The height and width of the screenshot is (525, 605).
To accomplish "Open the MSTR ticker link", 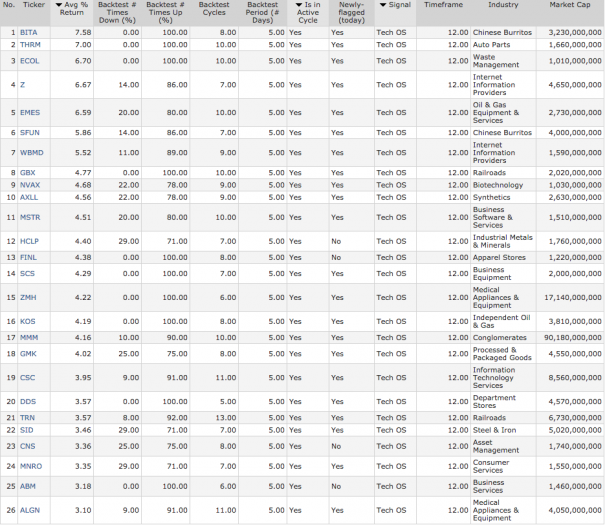I will [30, 218].
